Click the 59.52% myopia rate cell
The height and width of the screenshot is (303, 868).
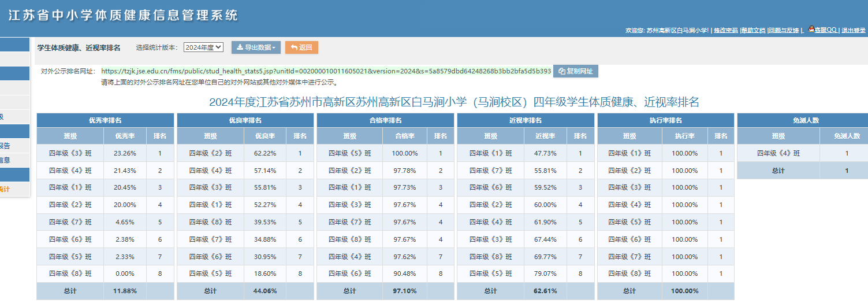click(545, 187)
